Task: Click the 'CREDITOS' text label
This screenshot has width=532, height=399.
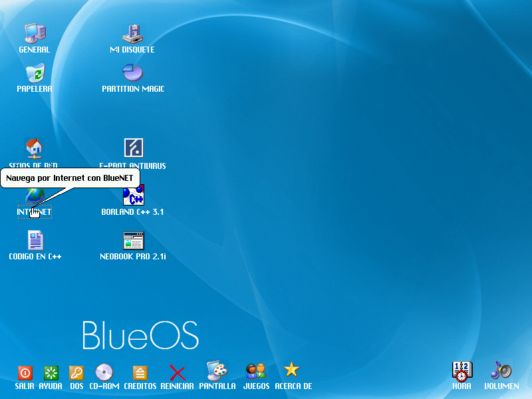Action: coord(140,386)
